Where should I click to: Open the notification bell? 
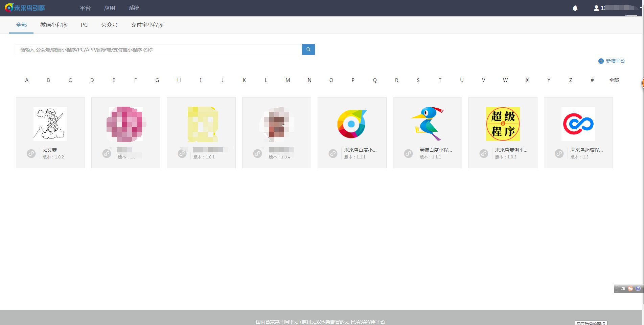[x=575, y=8]
